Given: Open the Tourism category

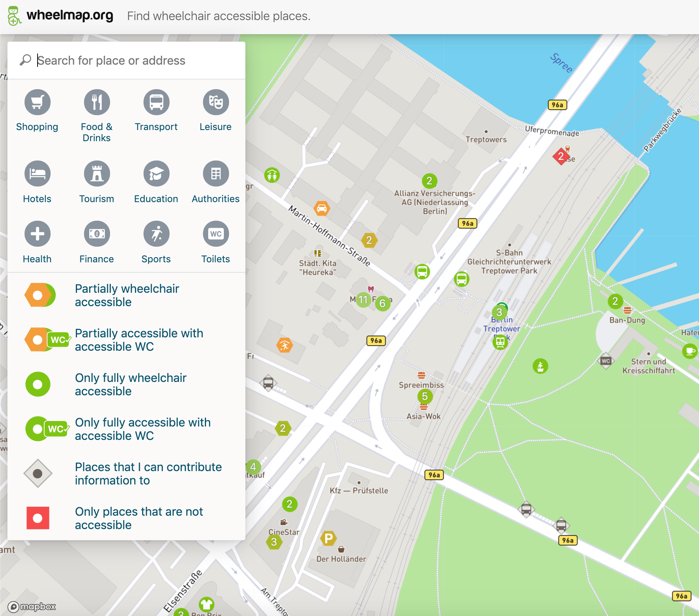Looking at the screenshot, I should tap(97, 173).
